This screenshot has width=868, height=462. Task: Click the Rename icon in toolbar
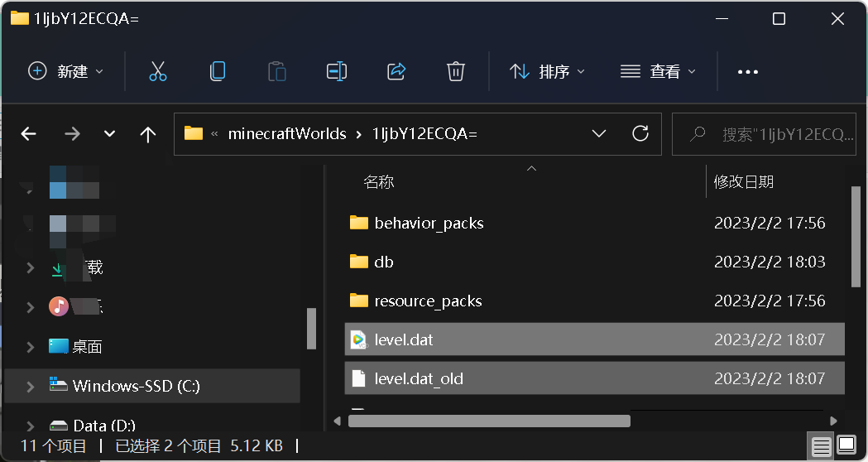pos(337,71)
